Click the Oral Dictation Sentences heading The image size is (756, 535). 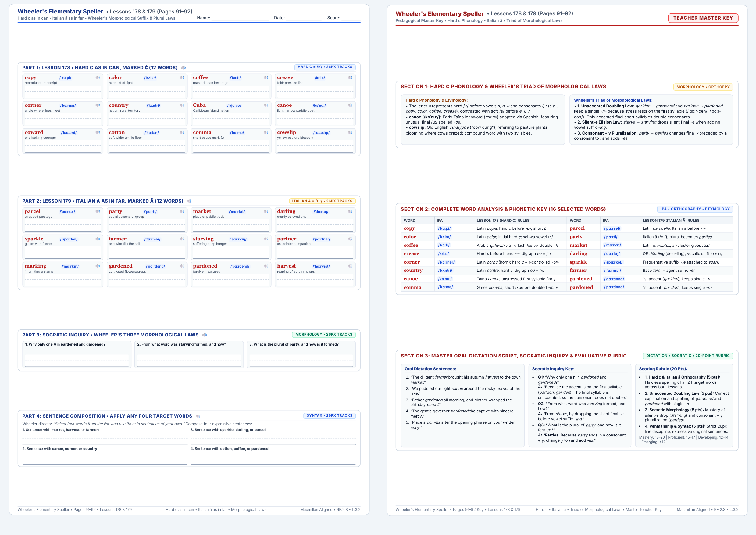coord(430,369)
